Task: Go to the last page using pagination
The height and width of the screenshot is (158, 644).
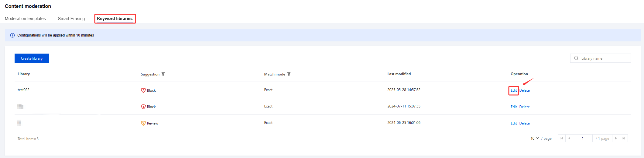Action: click(x=624, y=138)
